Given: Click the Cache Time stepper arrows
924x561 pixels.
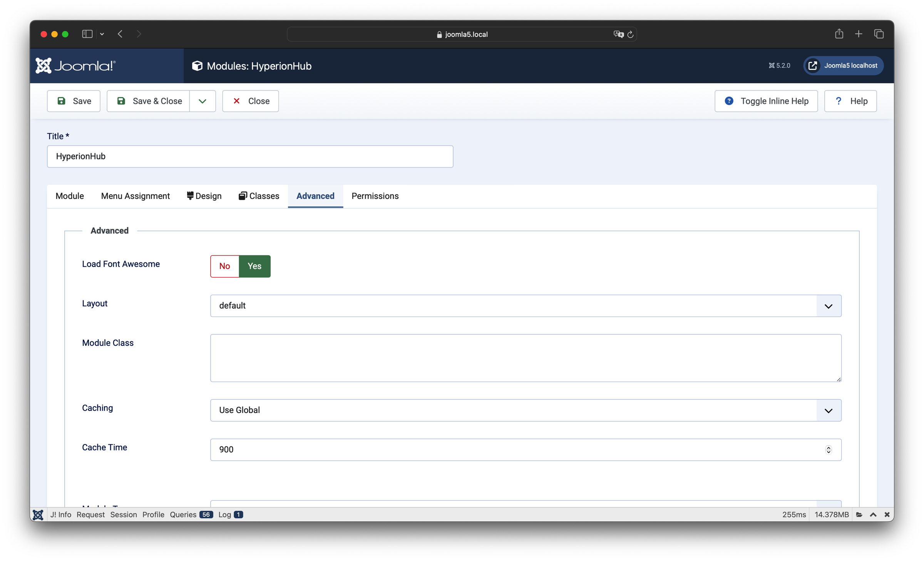Looking at the screenshot, I should point(829,450).
